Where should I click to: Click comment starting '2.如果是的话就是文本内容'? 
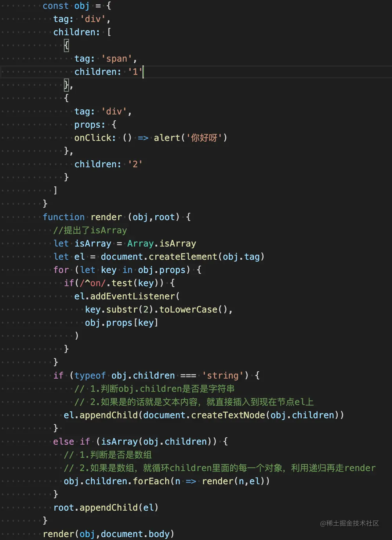pyautogui.click(x=194, y=402)
